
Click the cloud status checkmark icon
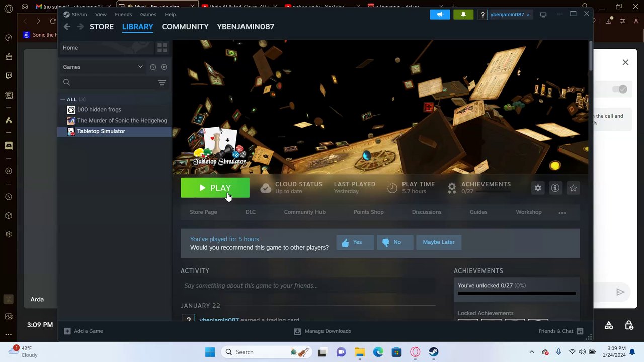point(266,188)
